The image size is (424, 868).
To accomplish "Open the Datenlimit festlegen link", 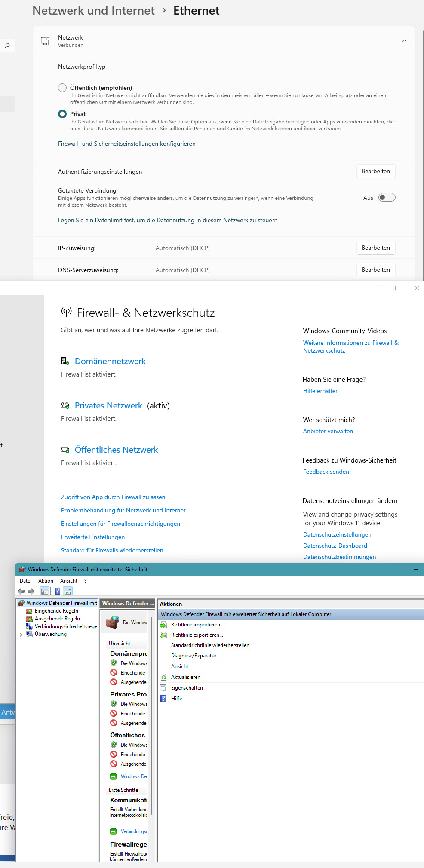I will (x=168, y=220).
